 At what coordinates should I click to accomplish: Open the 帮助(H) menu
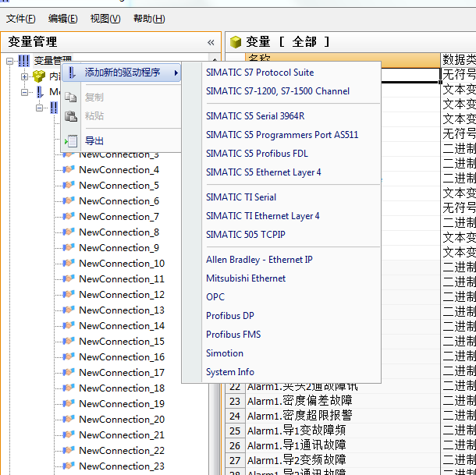149,19
